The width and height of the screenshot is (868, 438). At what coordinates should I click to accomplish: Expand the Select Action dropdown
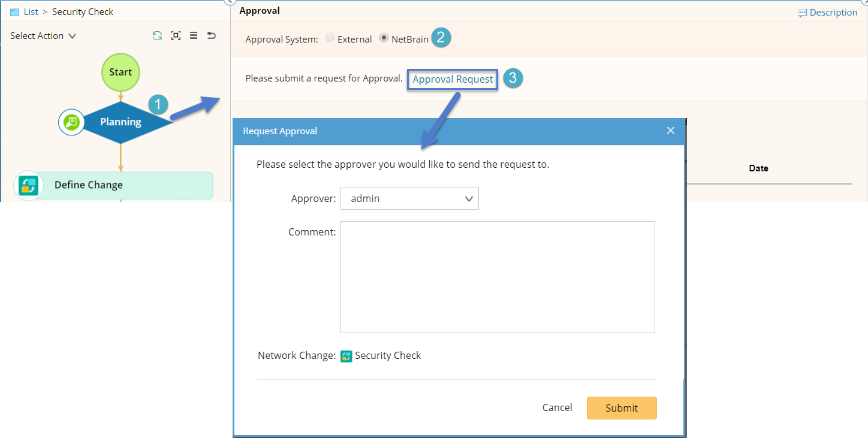tap(43, 36)
